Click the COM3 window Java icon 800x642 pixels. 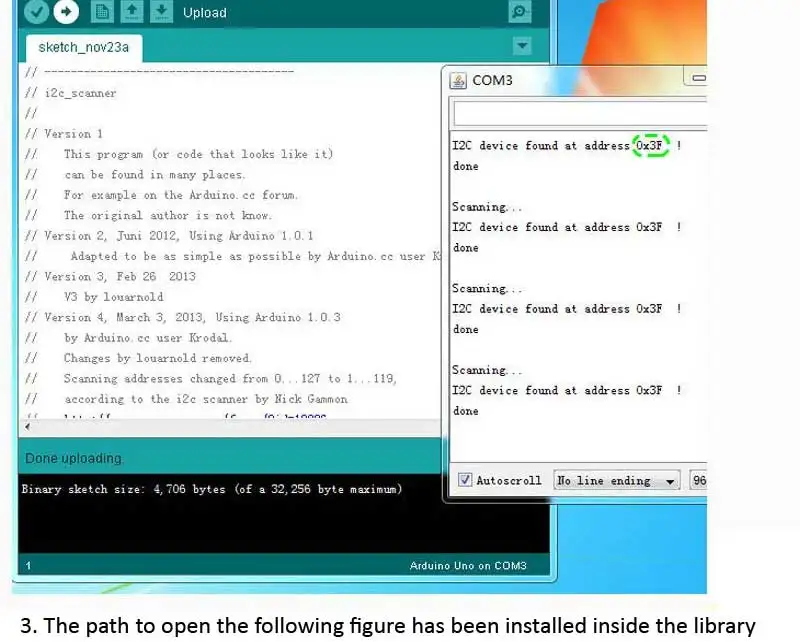458,81
